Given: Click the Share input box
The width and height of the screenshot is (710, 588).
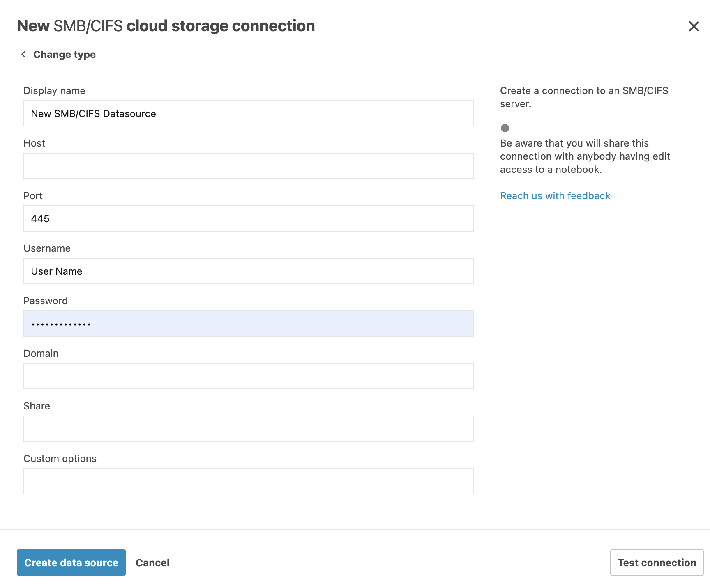Looking at the screenshot, I should click(249, 428).
